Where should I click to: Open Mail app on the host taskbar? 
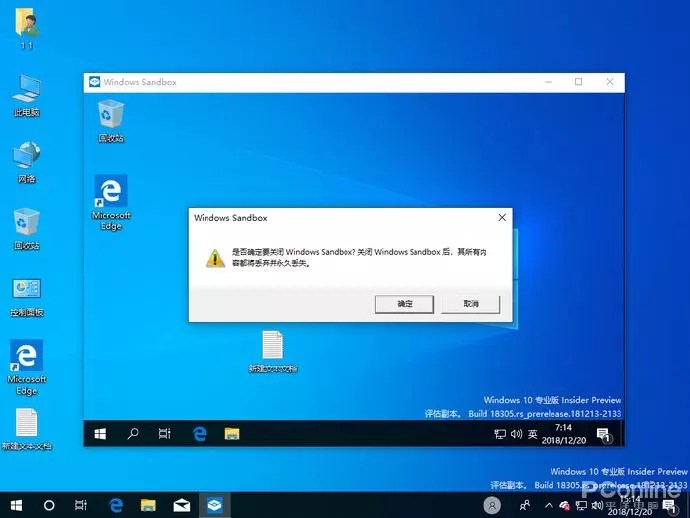tap(181, 505)
